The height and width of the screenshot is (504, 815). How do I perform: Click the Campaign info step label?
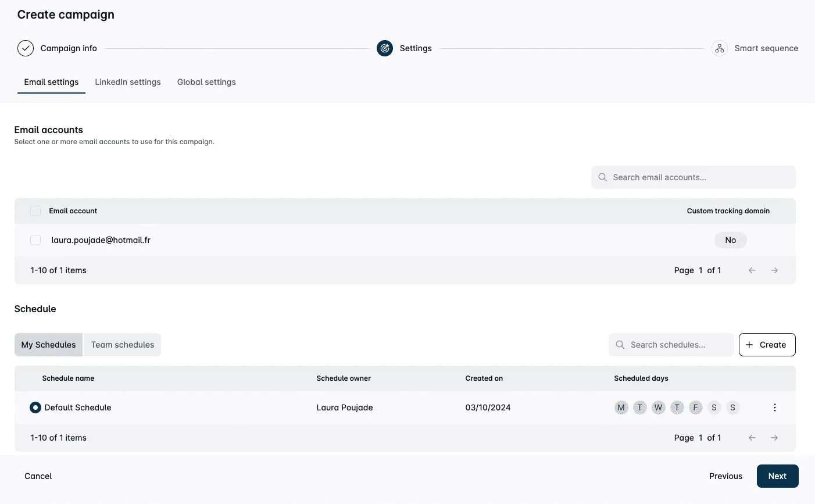tap(69, 48)
